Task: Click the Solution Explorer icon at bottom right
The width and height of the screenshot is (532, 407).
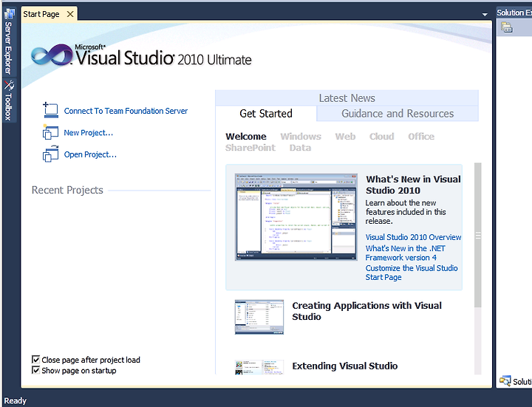Action: 505,381
